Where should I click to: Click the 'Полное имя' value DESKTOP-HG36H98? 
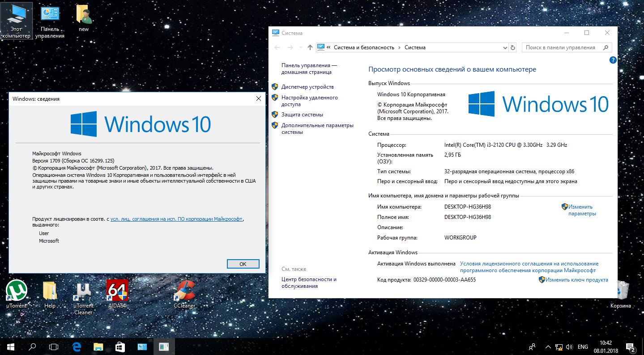coord(468,217)
